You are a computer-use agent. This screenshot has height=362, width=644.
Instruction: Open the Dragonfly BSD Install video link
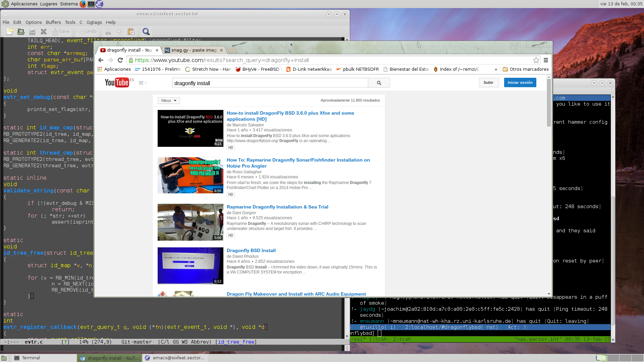coord(251,250)
